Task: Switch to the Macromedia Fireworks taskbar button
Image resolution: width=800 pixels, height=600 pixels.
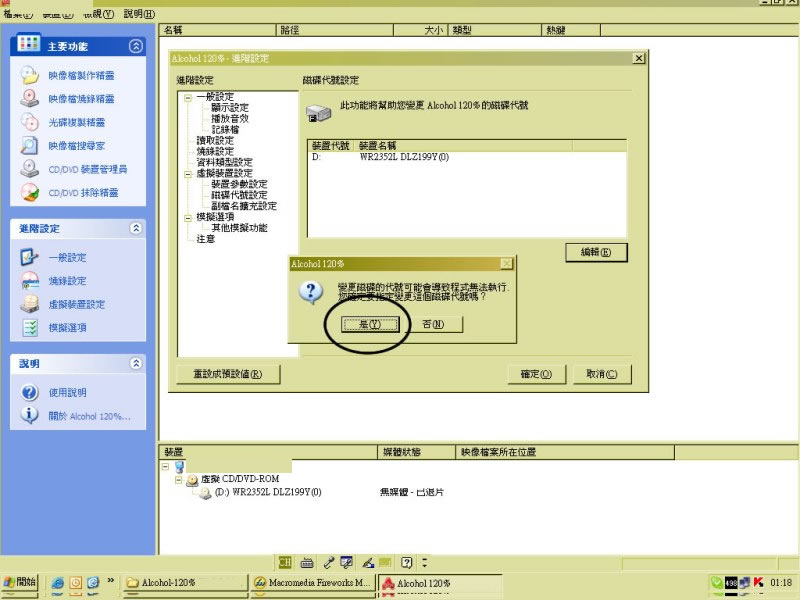Action: [x=313, y=583]
